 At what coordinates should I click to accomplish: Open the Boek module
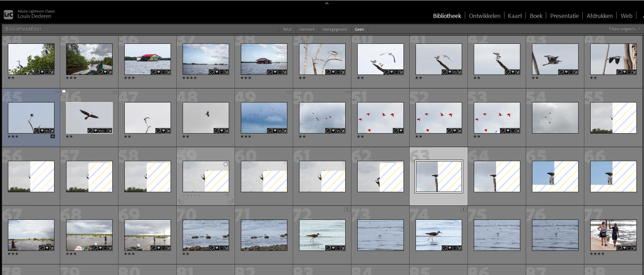pyautogui.click(x=536, y=16)
